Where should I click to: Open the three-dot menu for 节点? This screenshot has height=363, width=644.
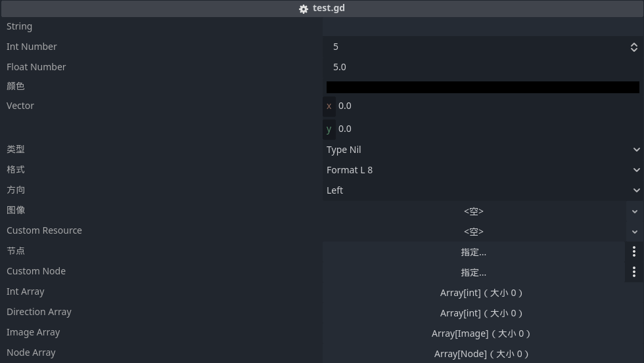[634, 252]
